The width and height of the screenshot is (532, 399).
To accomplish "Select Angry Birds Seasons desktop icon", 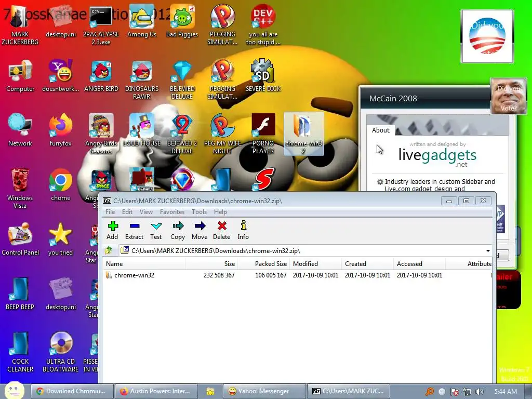I will tap(101, 134).
